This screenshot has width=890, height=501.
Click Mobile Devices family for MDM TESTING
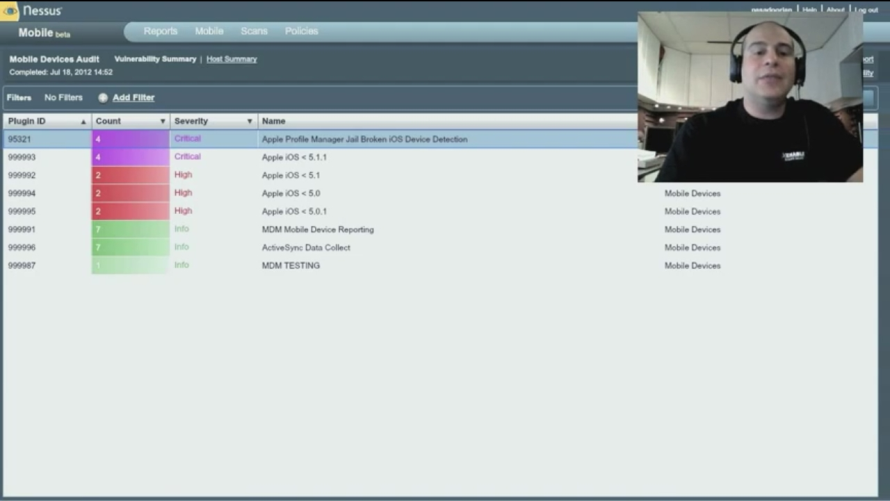[x=692, y=266]
